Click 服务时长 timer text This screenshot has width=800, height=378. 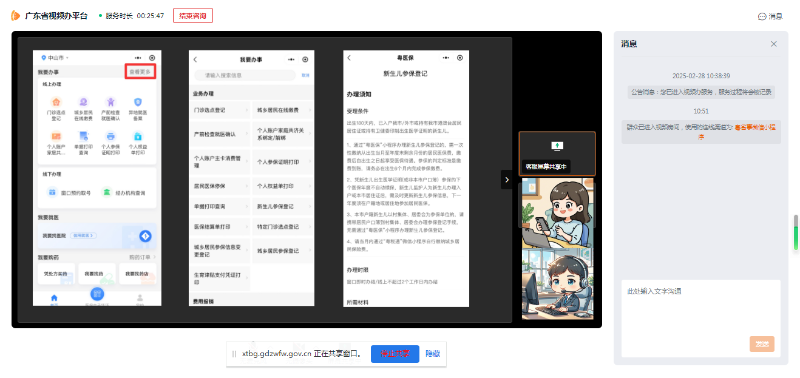pyautogui.click(x=135, y=16)
